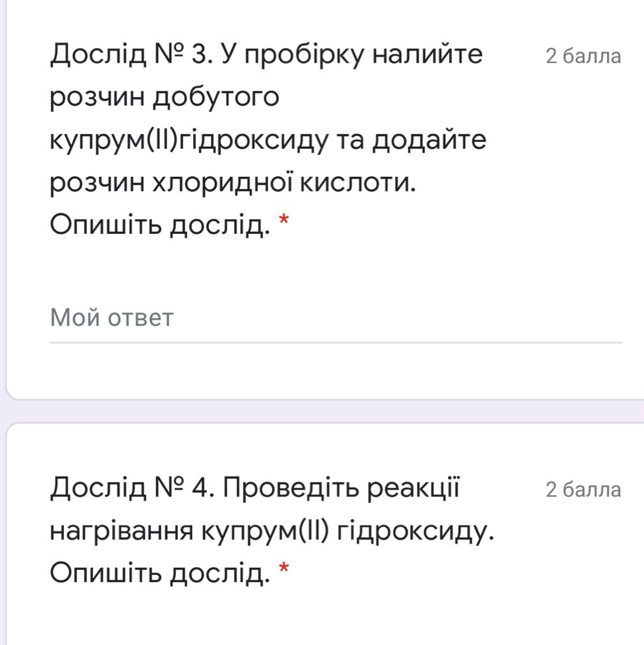
Task: Click the line "нагрівання купрум(II) гідроксиду."
Action: coord(271,531)
